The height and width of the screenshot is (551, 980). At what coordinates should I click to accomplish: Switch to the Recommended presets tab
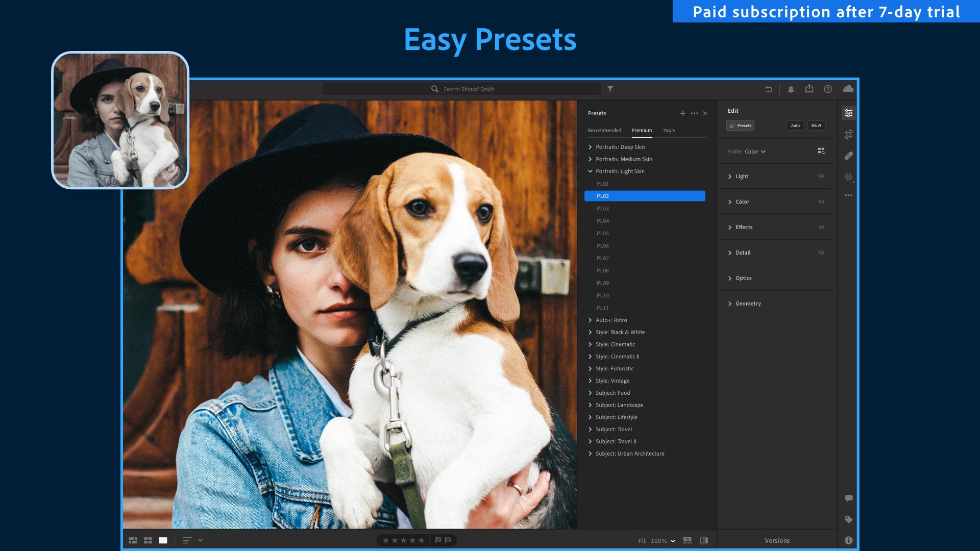[604, 131]
